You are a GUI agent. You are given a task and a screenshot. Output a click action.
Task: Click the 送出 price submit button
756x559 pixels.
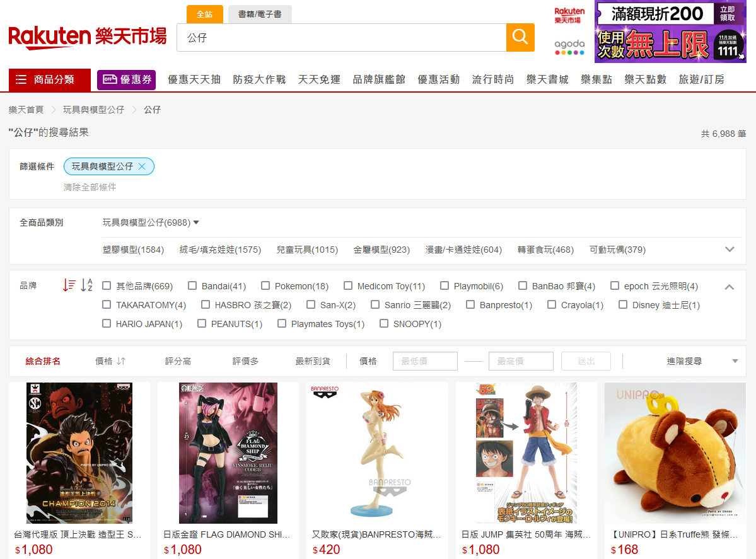pos(586,361)
